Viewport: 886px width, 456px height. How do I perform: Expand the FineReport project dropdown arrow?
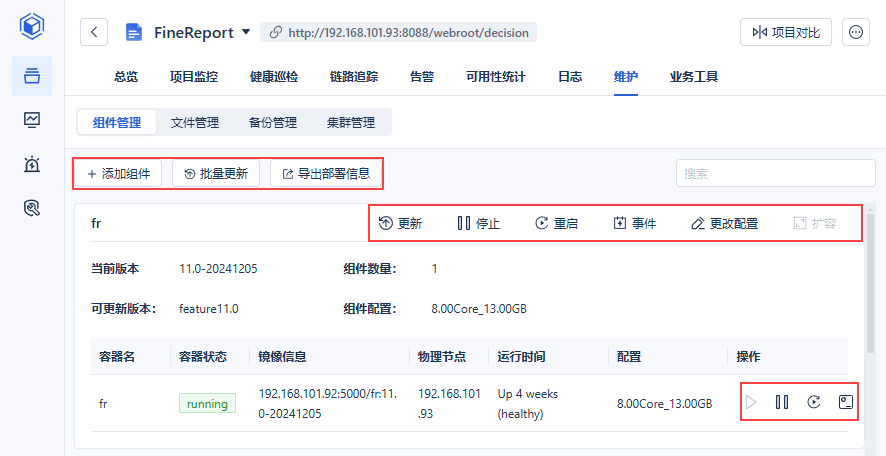[x=246, y=32]
